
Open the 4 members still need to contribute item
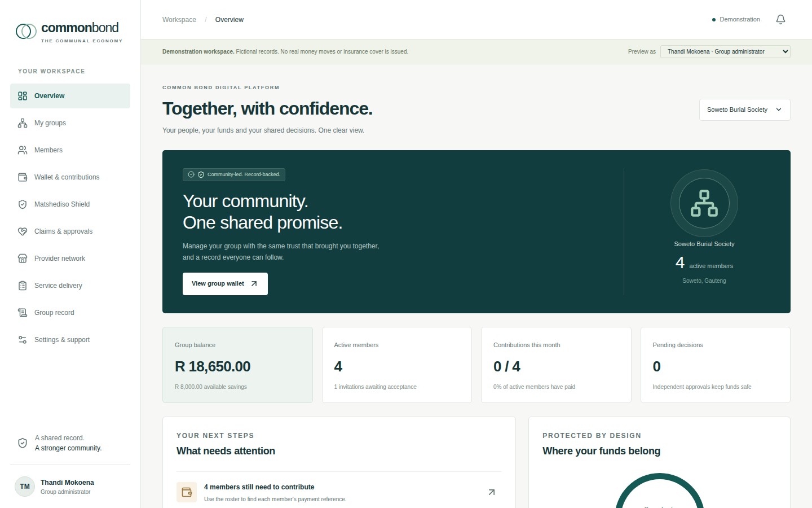click(339, 492)
